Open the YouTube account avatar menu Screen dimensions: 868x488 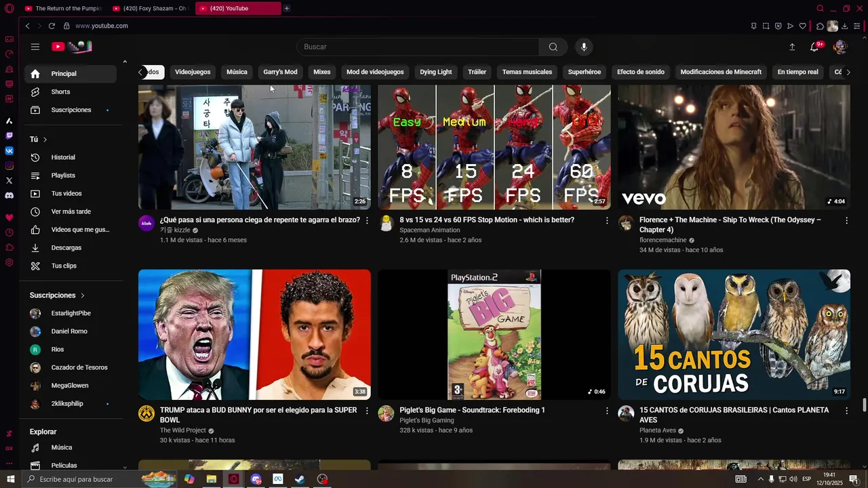click(840, 47)
